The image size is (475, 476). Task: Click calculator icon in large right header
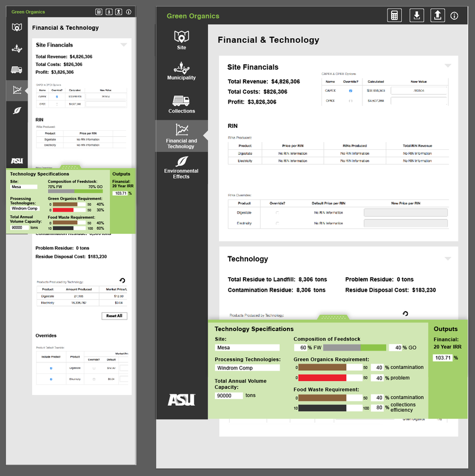(x=394, y=15)
